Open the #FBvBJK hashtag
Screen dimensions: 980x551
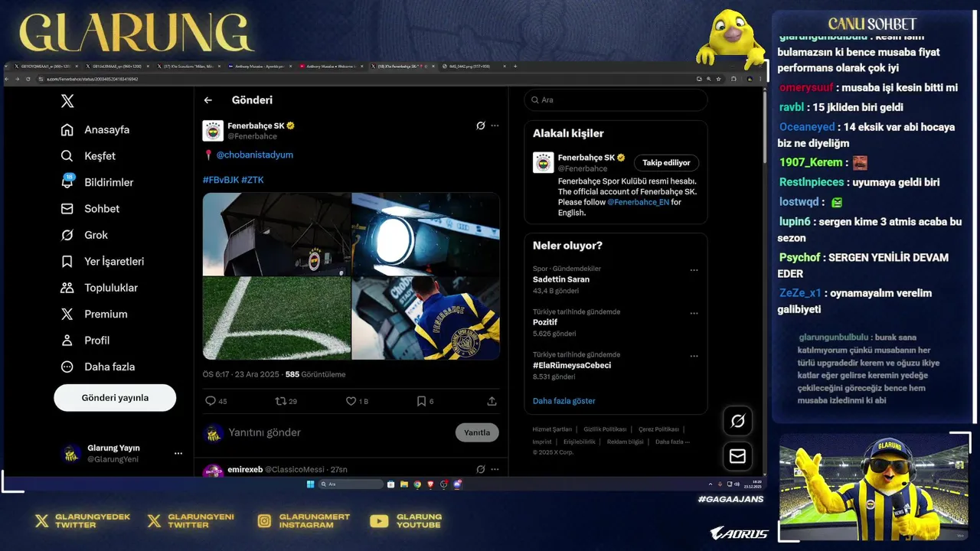(x=220, y=180)
